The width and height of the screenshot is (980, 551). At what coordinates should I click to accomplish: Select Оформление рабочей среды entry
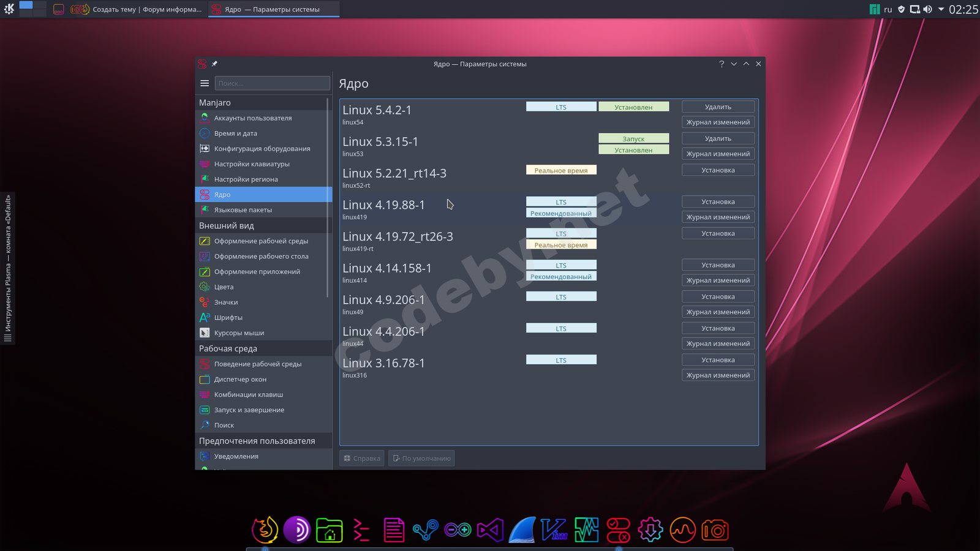coord(262,241)
